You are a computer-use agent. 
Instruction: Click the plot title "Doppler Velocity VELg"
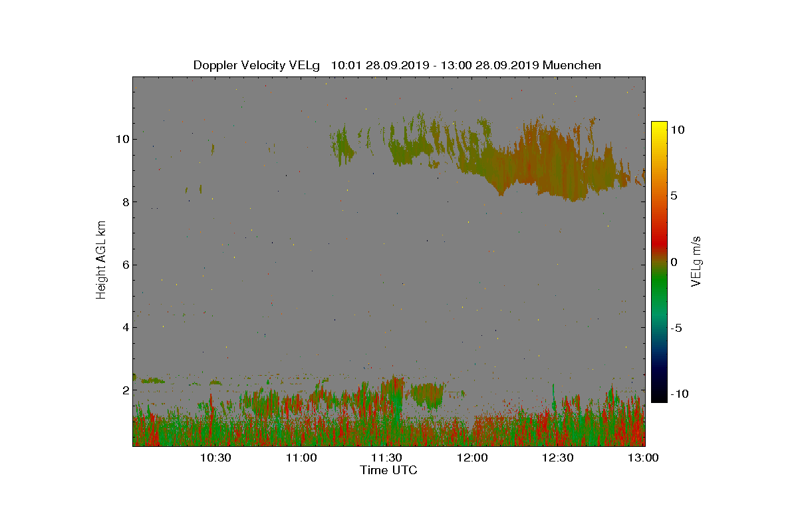[x=256, y=65]
